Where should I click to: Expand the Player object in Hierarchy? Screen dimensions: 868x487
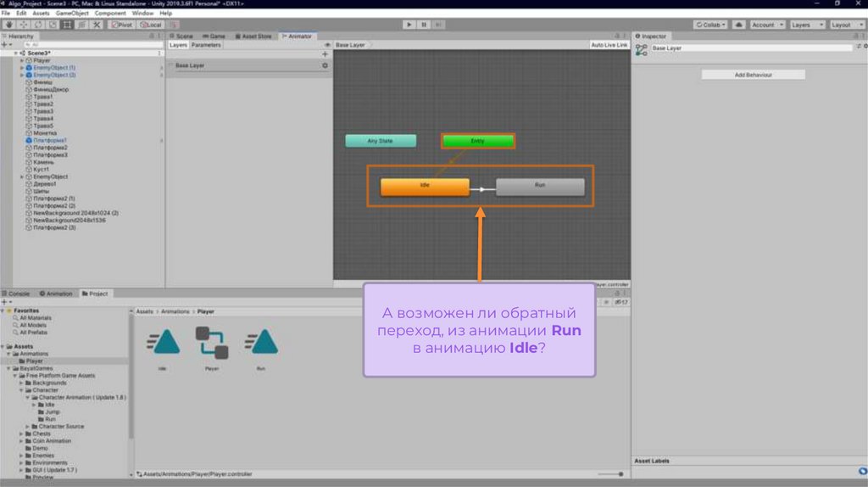(x=22, y=60)
